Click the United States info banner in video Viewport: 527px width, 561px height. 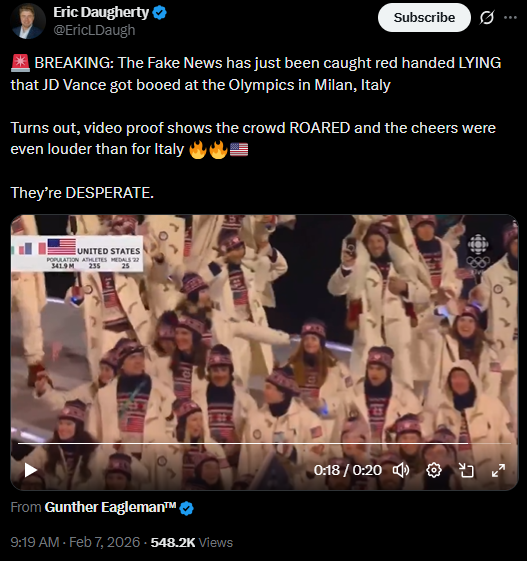(77, 253)
